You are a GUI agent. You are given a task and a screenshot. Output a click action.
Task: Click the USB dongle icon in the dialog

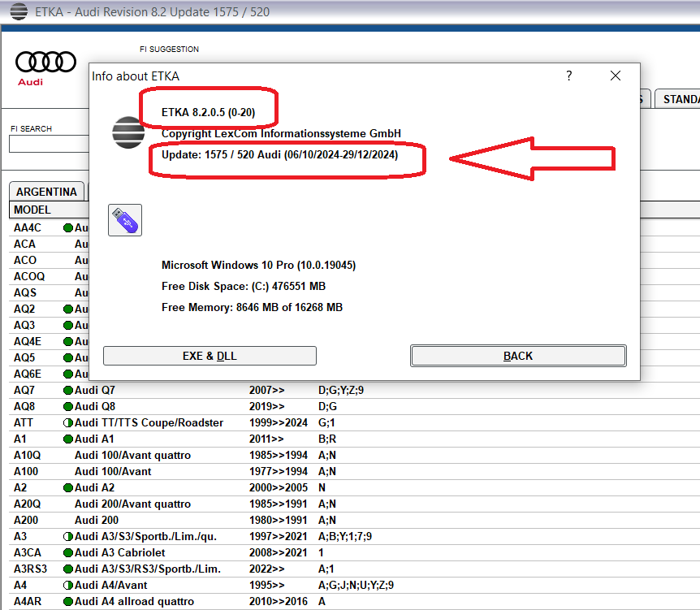tap(125, 220)
